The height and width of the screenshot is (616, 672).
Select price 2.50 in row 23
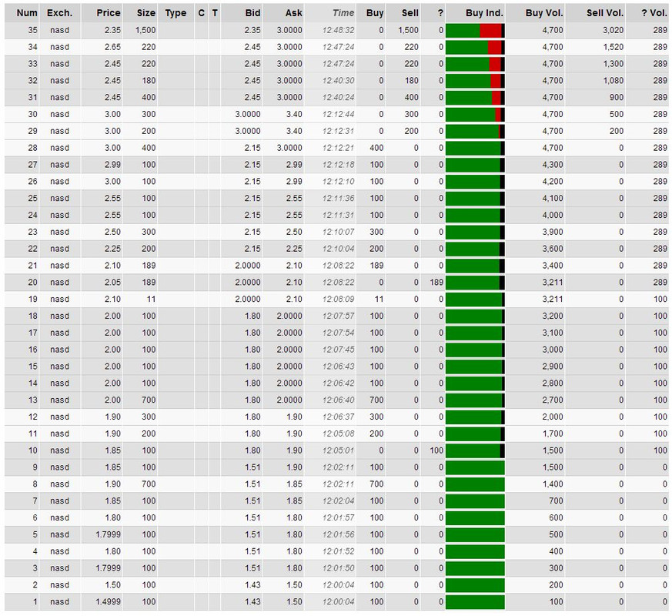(x=112, y=232)
